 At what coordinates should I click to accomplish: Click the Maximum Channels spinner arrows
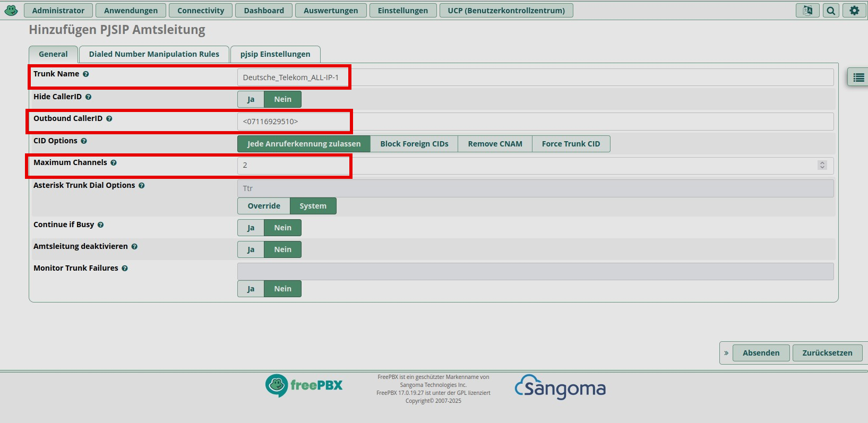coord(822,165)
